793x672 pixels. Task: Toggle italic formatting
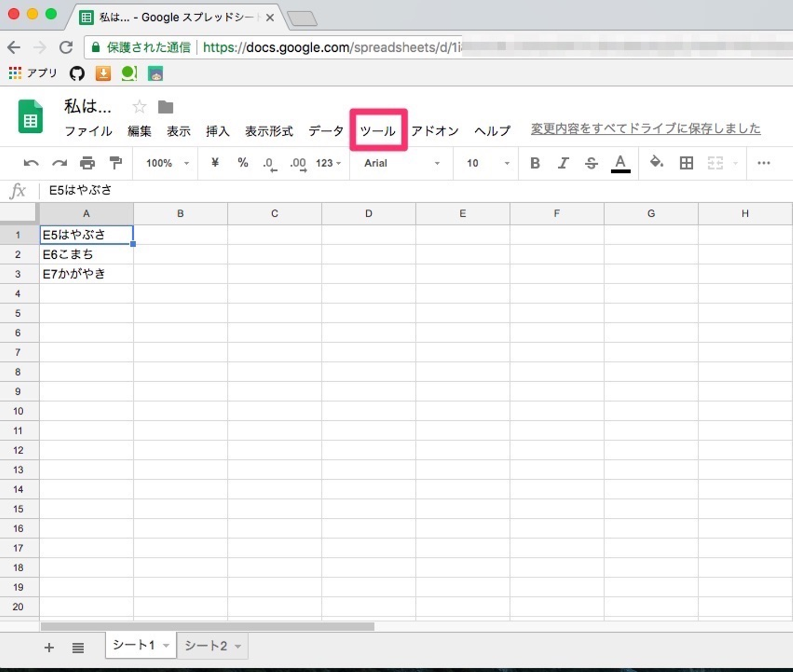tap(563, 163)
